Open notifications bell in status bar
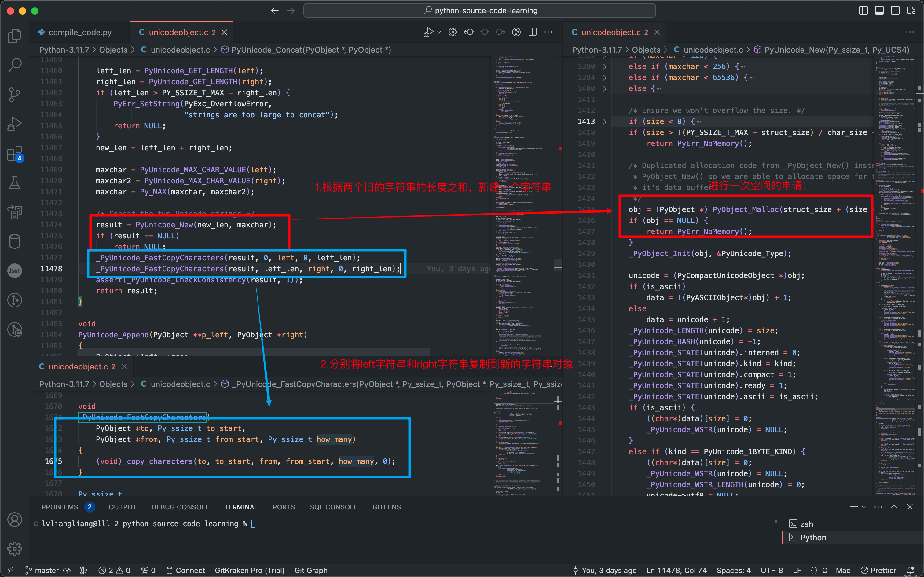 click(x=911, y=571)
